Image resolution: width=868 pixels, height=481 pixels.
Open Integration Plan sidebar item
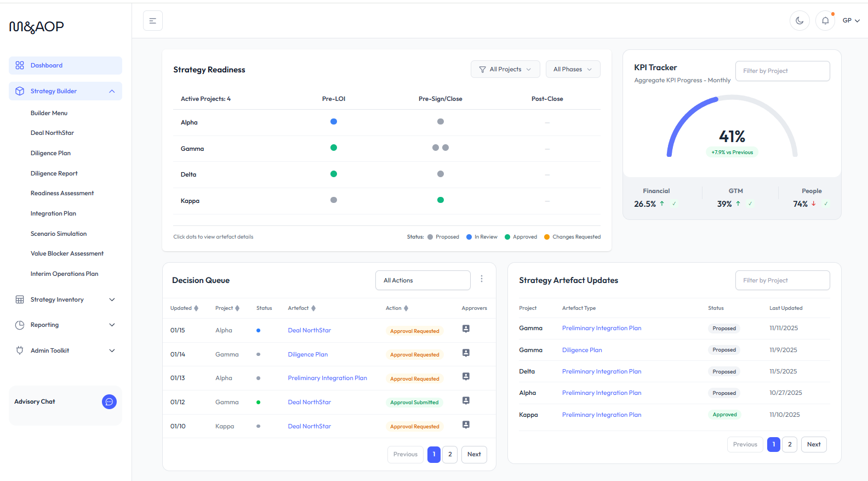pyautogui.click(x=53, y=213)
